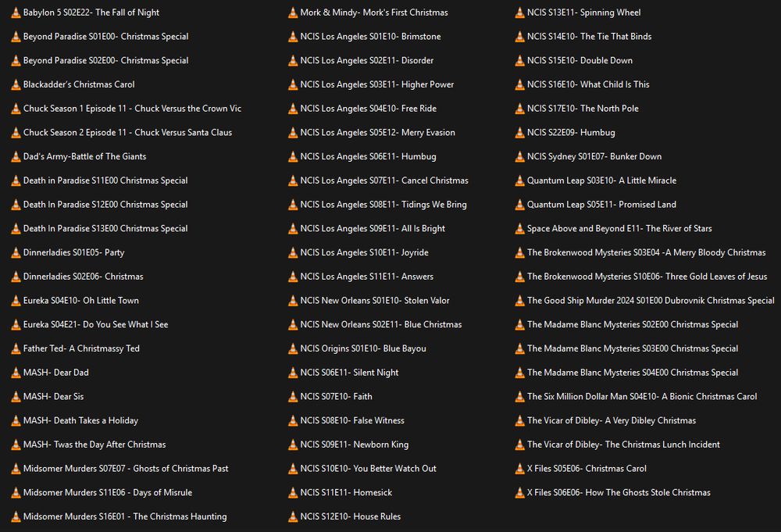Viewport: 781px width, 532px height.
Task: Click the VLC icon for The Six Million Dollar Man S04E10
Action: click(x=519, y=397)
